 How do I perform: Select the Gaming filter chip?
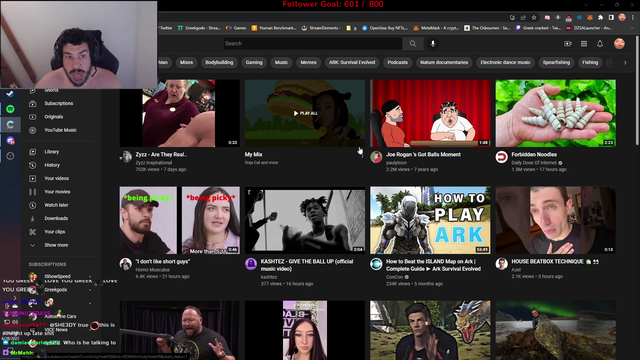click(254, 62)
